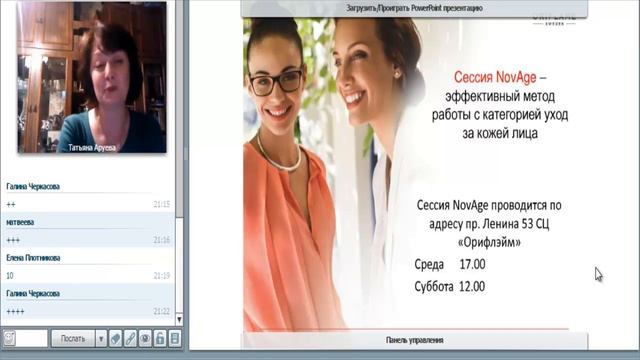Click the chat scrollbar down arrow
640x360 pixels.
179,319
